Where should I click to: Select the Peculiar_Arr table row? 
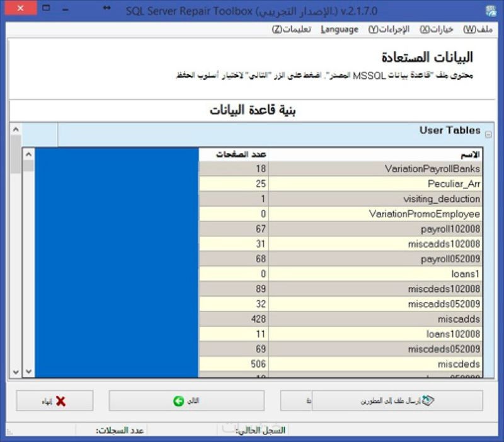coord(341,183)
